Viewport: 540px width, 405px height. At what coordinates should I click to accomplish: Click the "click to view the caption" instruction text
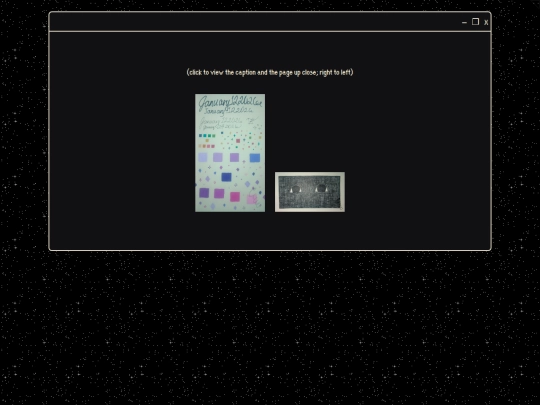[x=270, y=72]
